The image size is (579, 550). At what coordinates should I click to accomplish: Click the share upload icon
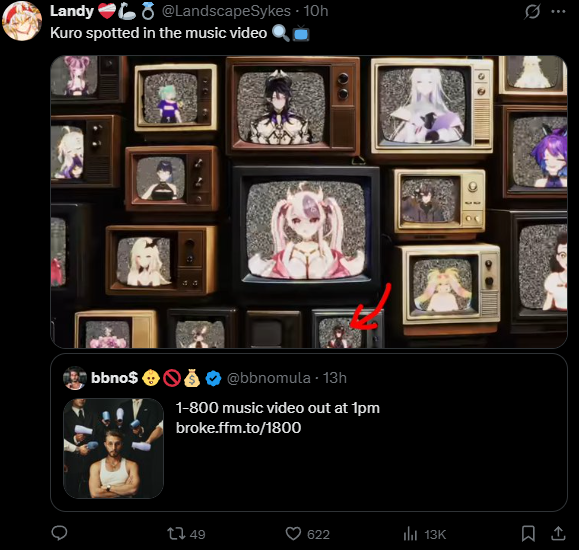tap(558, 533)
